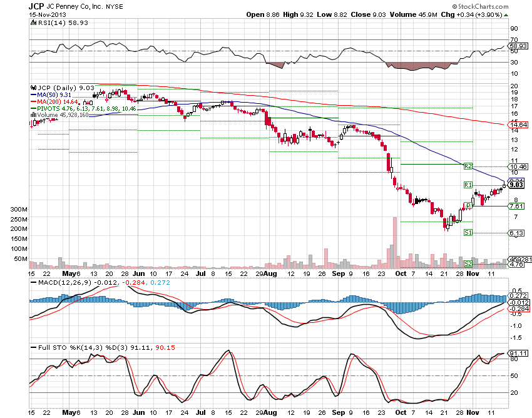Click the 7.61 pivot price tag
532x418 pixels.
coord(516,206)
